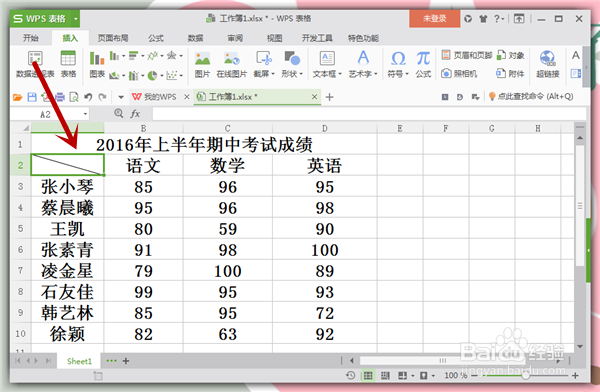Switch to the 数据 ribbon tab
600x392 pixels.
tap(195, 38)
